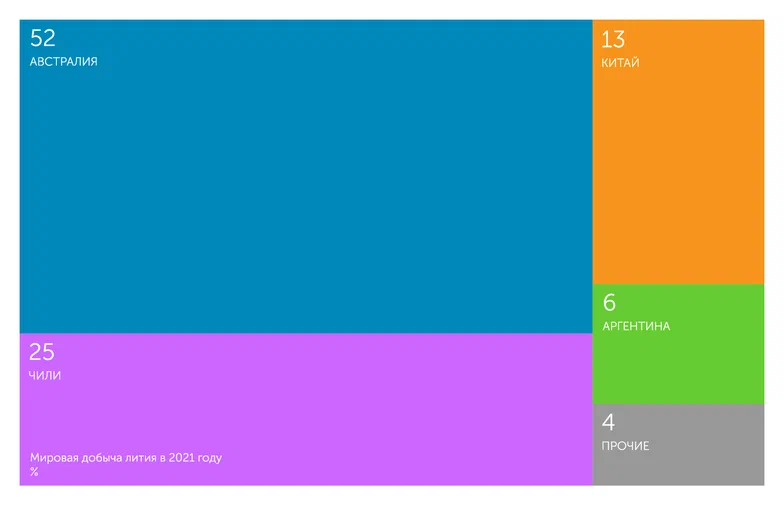784x506 pixels.
Task: Select the ЧИЛИ label
Action: (46, 376)
